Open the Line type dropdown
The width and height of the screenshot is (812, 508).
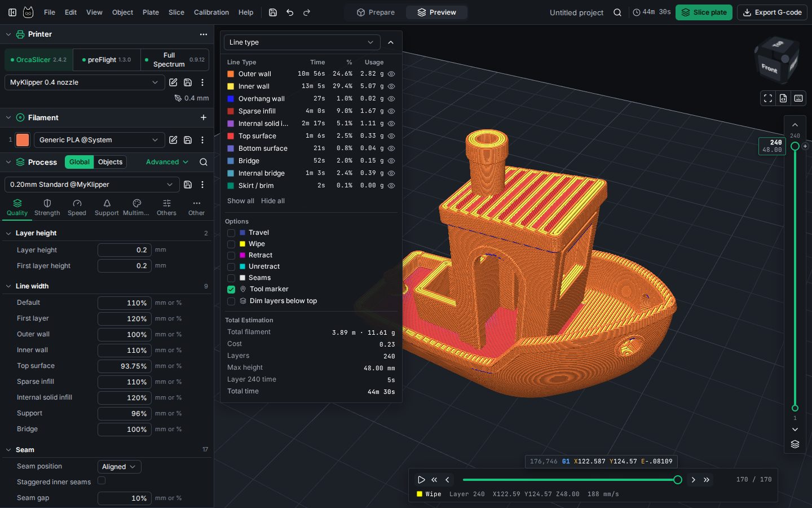coord(302,42)
